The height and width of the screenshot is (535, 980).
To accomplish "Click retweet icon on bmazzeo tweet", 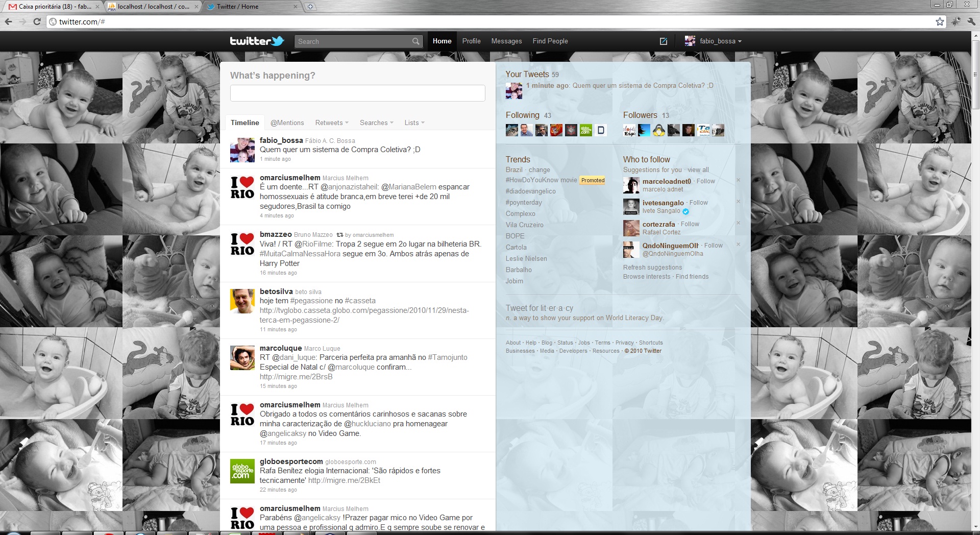I will click(x=339, y=235).
